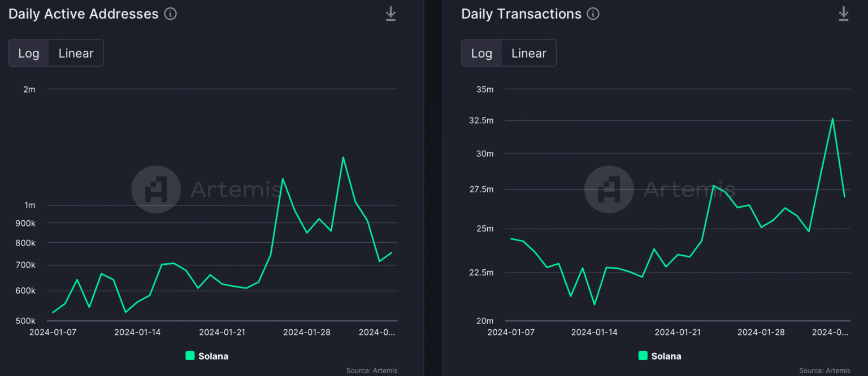
Task: Click Solana legend label in Active Addresses chart
Action: 213,356
